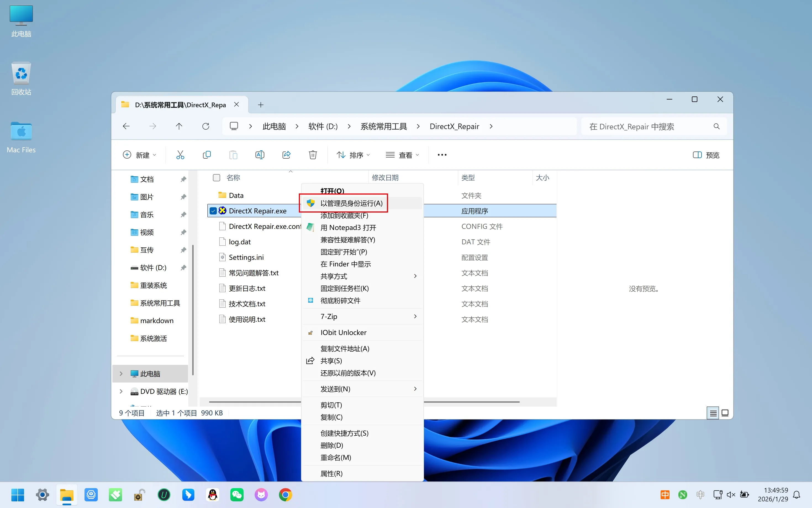
Task: Tick the select-all checkbox beside 名称
Action: click(217, 178)
